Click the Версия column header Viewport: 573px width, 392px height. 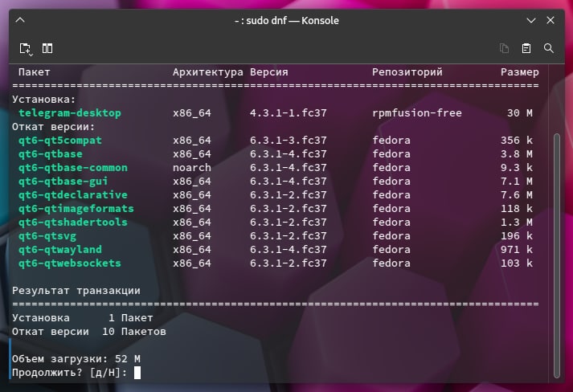pyautogui.click(x=269, y=72)
